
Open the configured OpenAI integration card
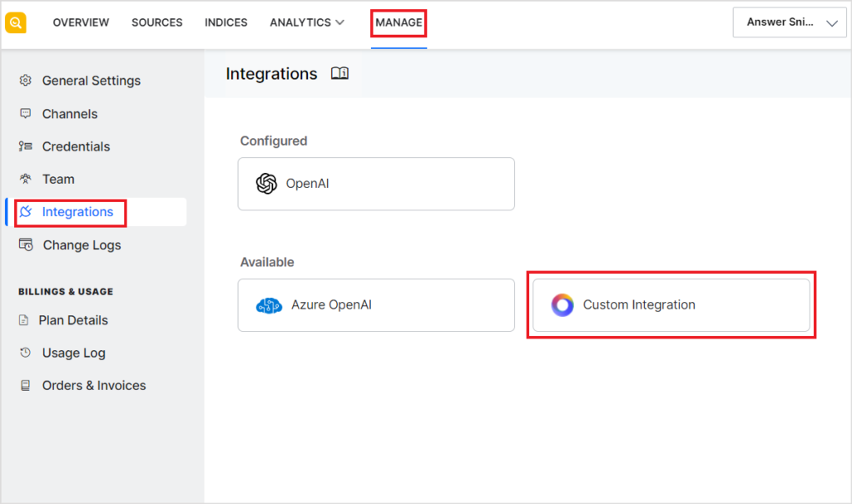pyautogui.click(x=376, y=184)
